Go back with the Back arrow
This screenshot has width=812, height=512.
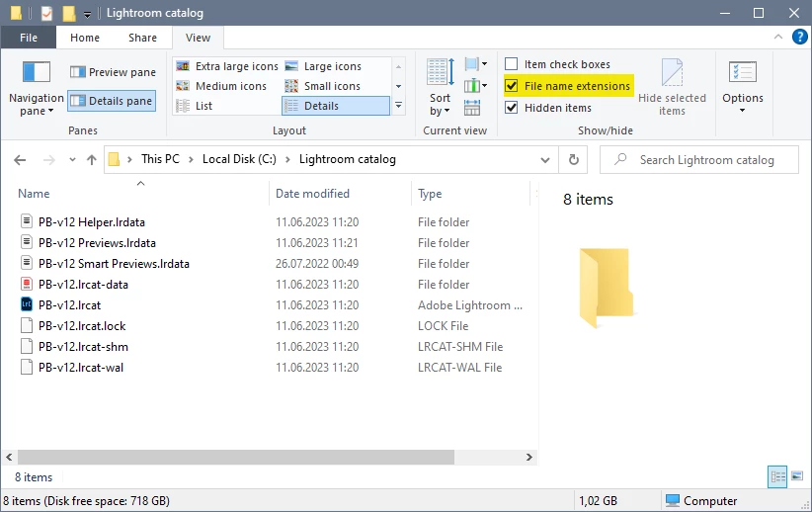click(x=20, y=160)
